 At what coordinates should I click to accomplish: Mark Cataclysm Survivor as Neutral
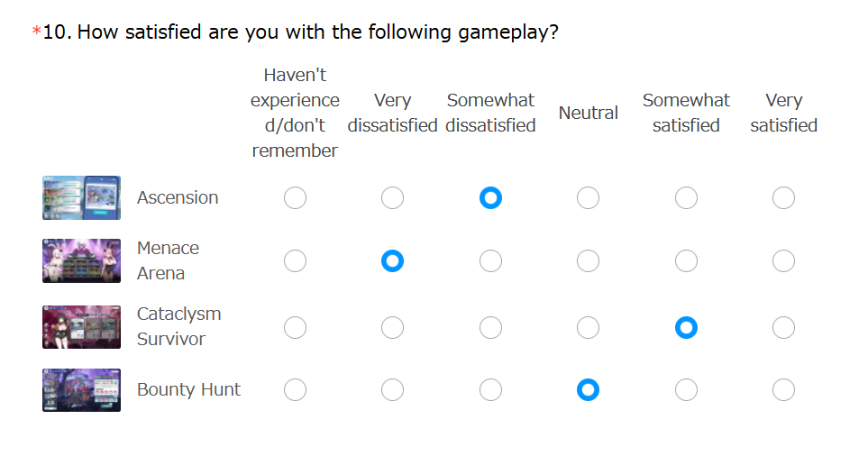(x=588, y=327)
